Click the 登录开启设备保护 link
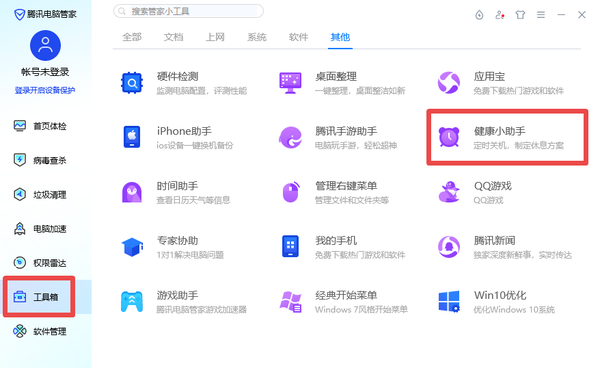600x368 pixels. pyautogui.click(x=45, y=90)
